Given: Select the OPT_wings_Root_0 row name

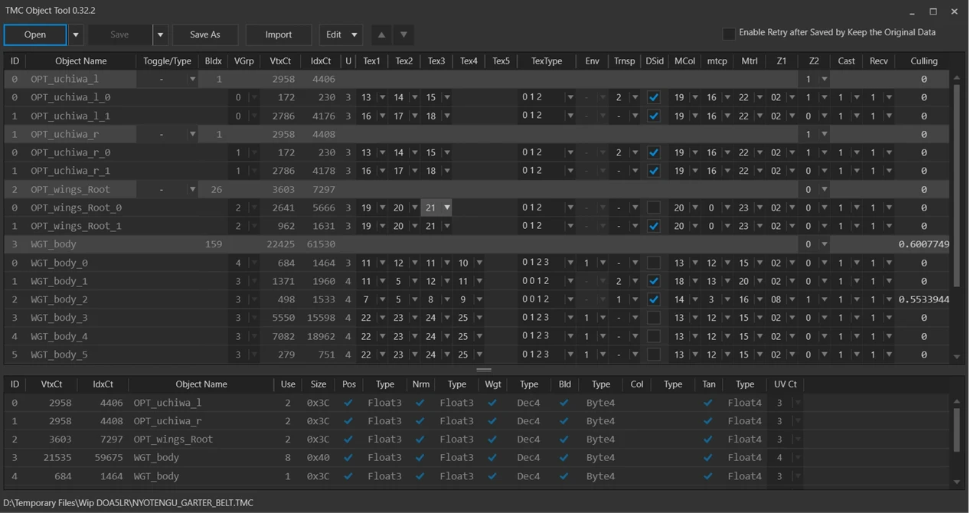Looking at the screenshot, I should pos(76,207).
